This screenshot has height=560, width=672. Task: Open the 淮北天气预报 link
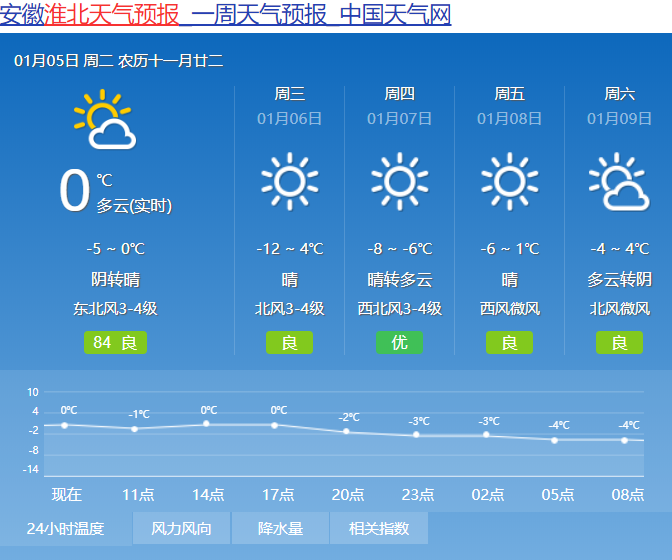click(112, 15)
